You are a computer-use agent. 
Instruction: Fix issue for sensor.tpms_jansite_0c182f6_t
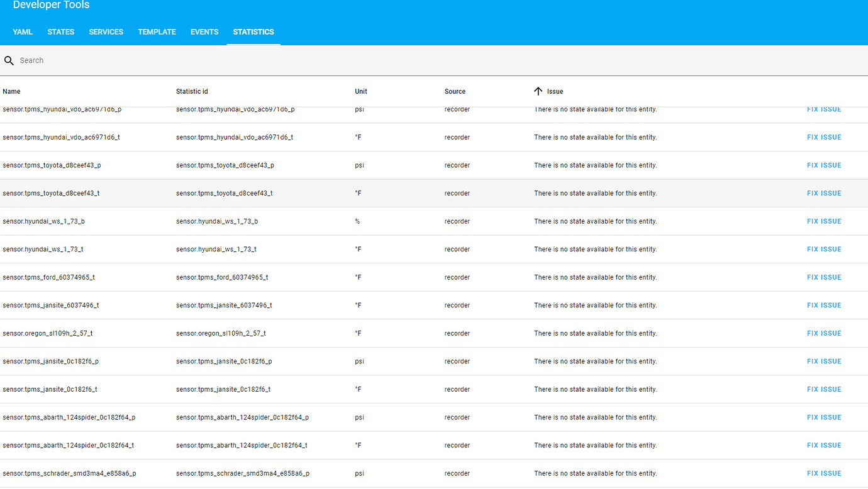point(824,388)
